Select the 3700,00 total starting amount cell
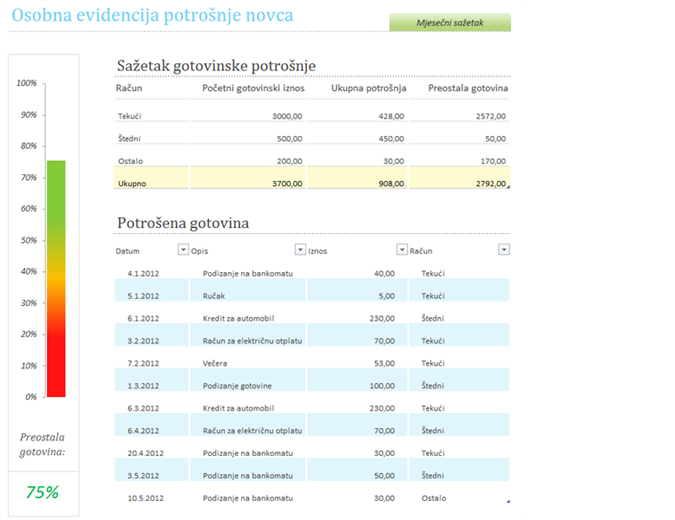The width and height of the screenshot is (675, 520). coord(287,183)
